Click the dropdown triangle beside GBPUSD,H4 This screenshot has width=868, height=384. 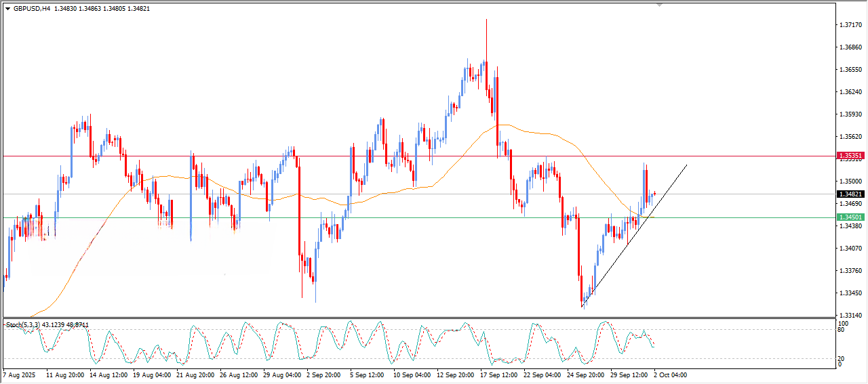pos(8,9)
